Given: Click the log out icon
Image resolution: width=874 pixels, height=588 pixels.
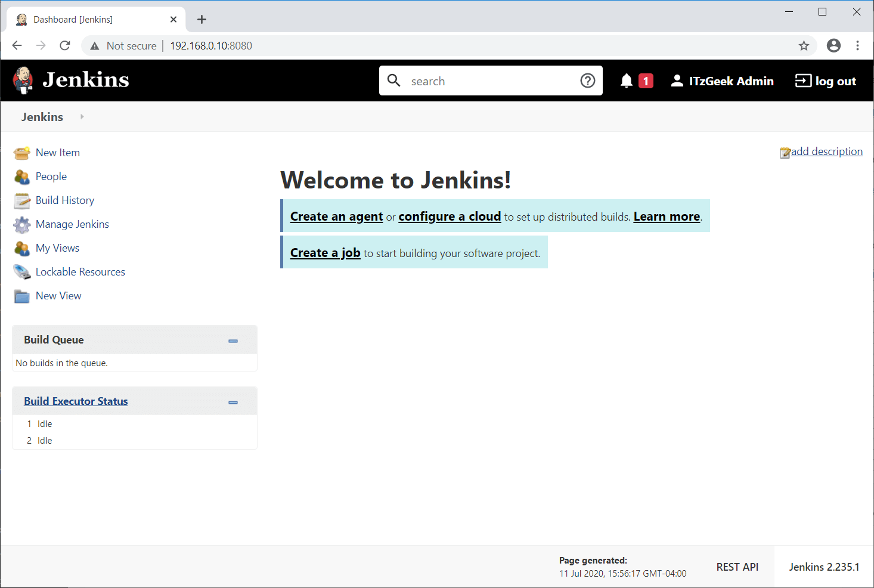Looking at the screenshot, I should click(x=803, y=81).
